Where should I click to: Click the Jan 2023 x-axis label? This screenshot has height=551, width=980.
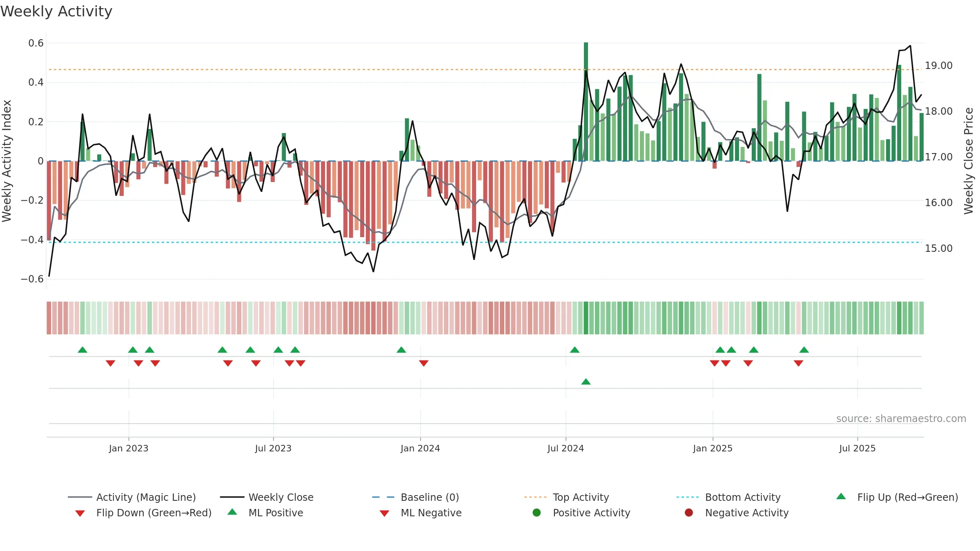129,448
